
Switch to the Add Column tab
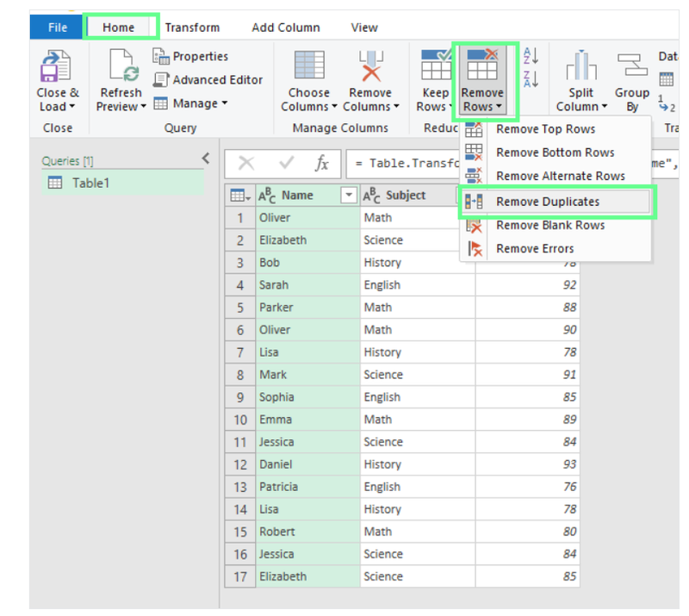coord(286,28)
